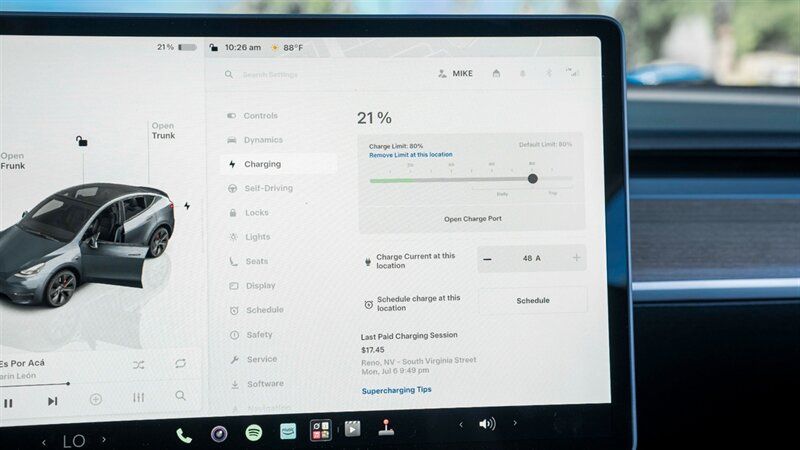Open the MIKE driver profile

click(456, 73)
